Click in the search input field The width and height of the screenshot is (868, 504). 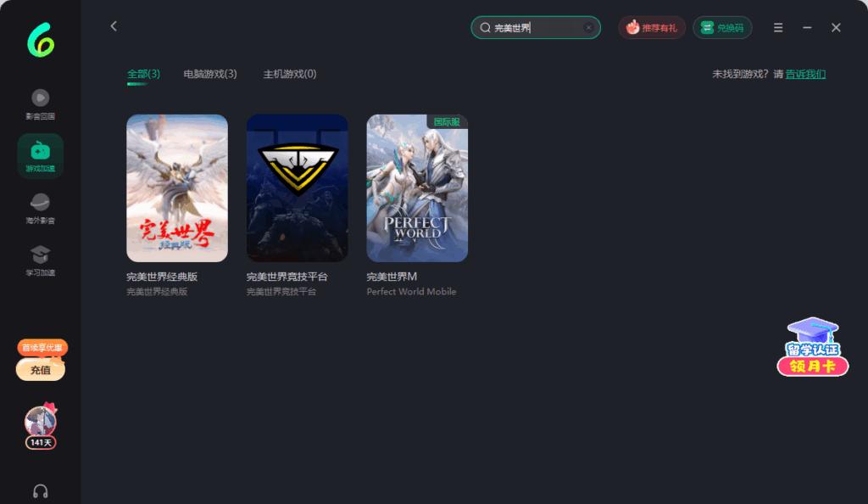point(536,28)
